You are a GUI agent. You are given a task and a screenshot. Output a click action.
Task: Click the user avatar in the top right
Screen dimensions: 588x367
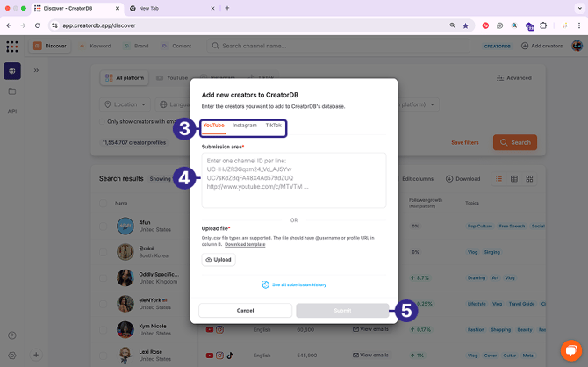click(x=577, y=46)
